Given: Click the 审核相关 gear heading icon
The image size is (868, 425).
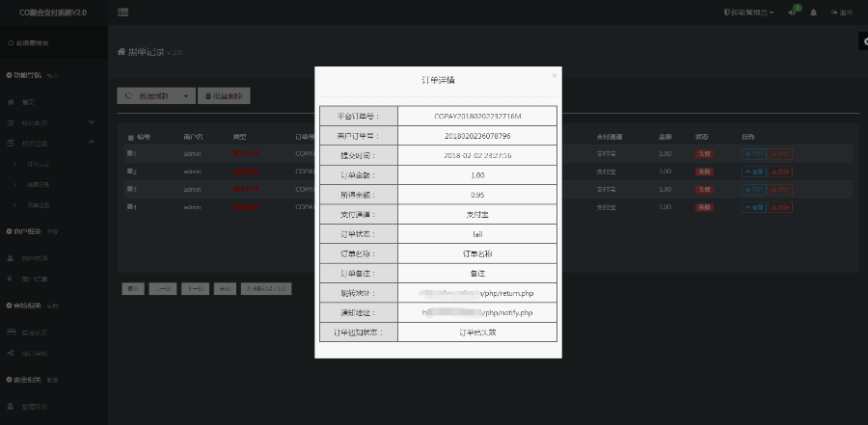Looking at the screenshot, I should coord(9,305).
